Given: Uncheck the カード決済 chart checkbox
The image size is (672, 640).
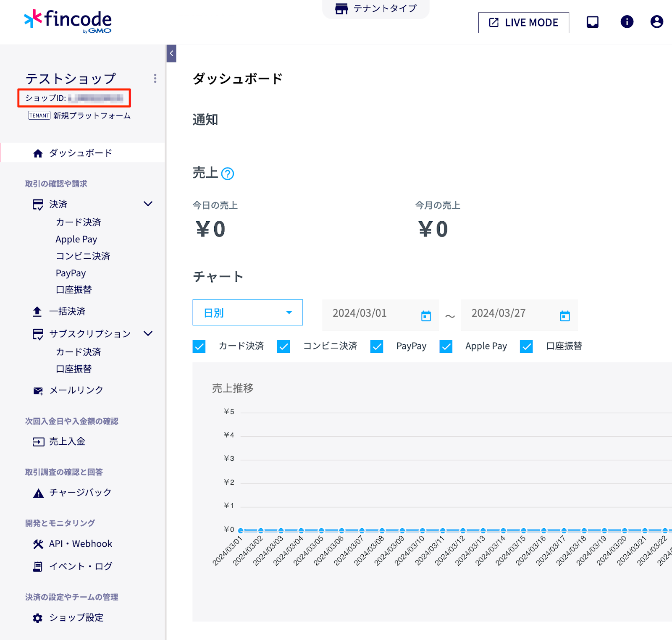Looking at the screenshot, I should point(199,346).
